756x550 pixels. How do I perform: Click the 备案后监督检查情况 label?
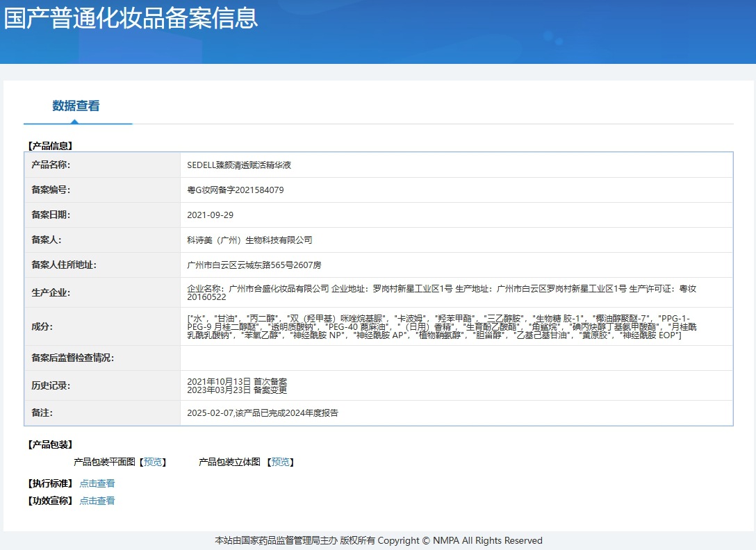coord(72,358)
